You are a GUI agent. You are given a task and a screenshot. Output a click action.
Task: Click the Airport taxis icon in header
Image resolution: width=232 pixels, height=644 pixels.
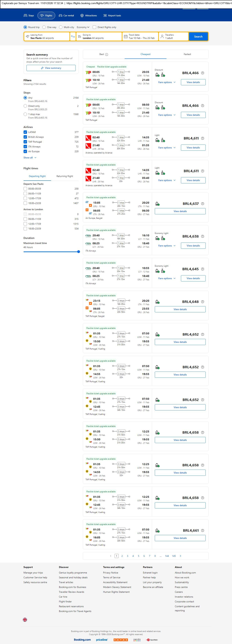click(105, 15)
